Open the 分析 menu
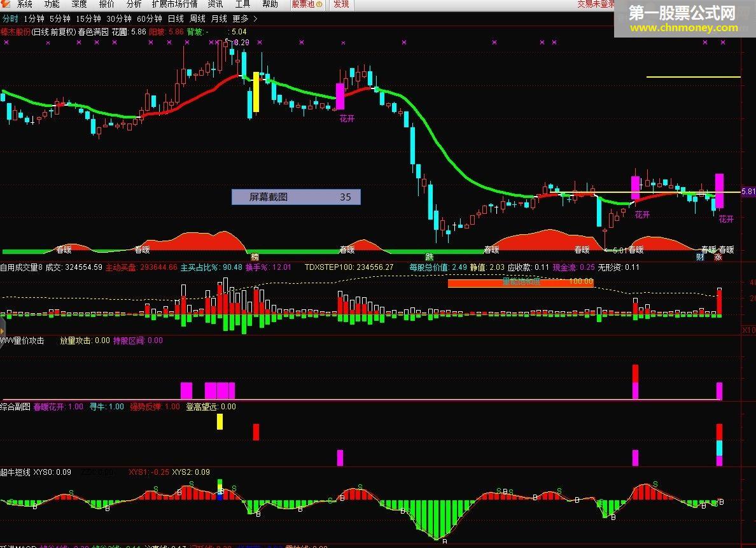756x548 pixels. (134, 4)
